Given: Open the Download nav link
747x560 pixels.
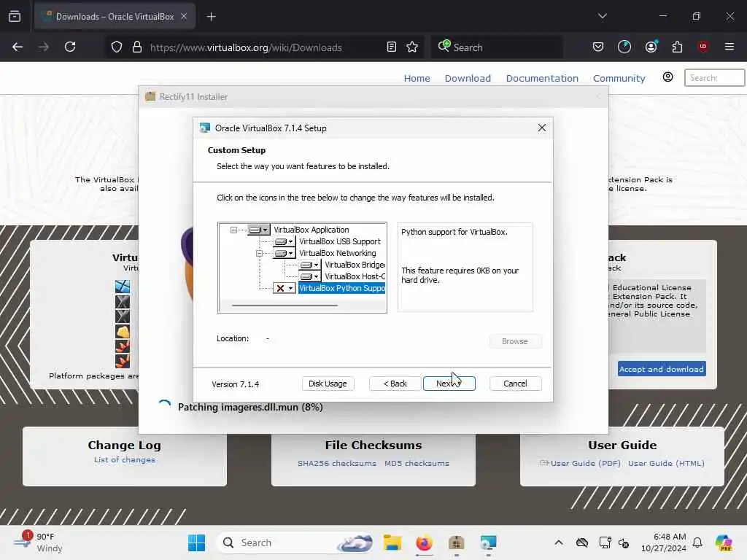Looking at the screenshot, I should pos(468,78).
